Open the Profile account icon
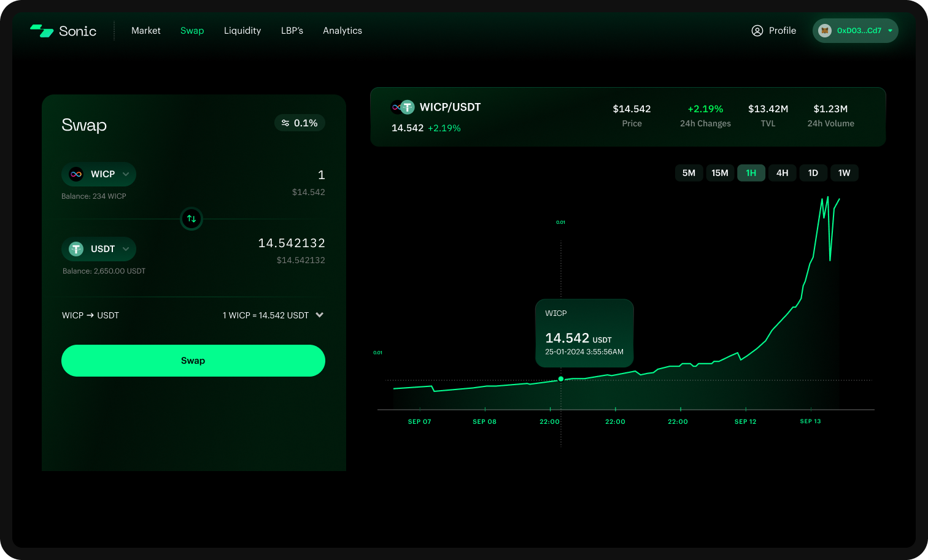 757,30
